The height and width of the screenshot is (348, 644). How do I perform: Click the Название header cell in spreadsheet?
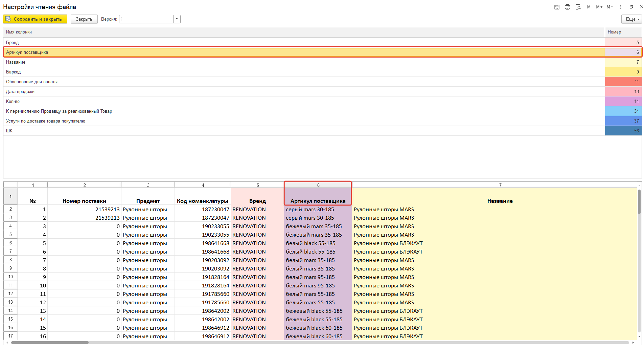(x=500, y=201)
